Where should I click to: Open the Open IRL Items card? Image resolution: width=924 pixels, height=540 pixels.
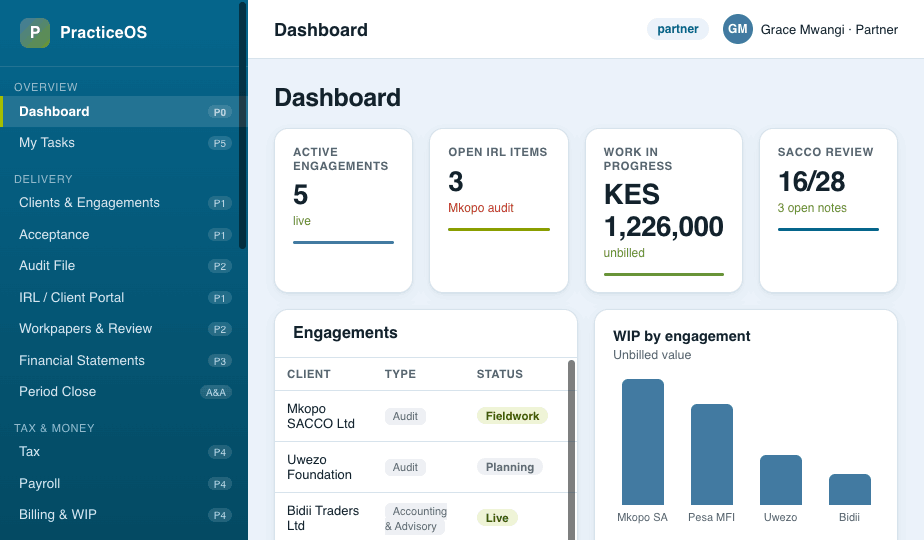click(499, 210)
